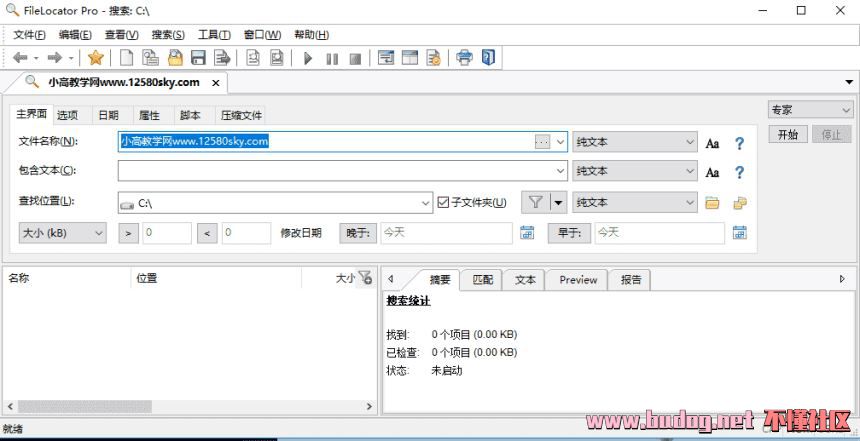Screen dimensions: 860x441
Task: Toggle the 子文件夹 checkbox
Action: click(443, 202)
